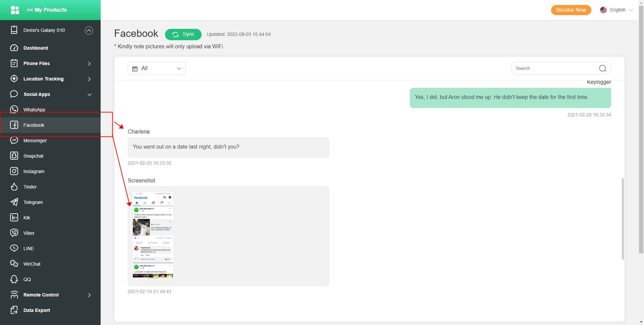Click timestamp 2021-02-20 16:33:32
Image resolution: width=644 pixels, height=325 pixels.
click(150, 163)
